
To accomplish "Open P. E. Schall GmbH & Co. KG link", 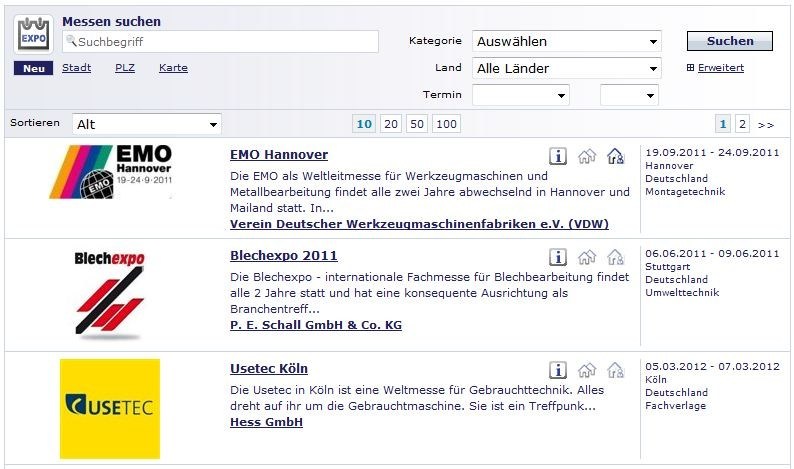I will click(316, 325).
